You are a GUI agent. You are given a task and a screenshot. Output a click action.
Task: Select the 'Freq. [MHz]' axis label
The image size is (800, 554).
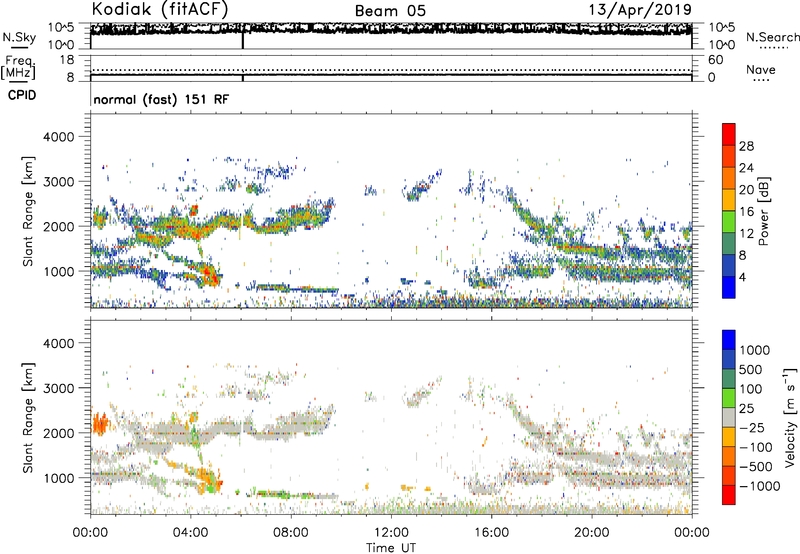pos(18,68)
